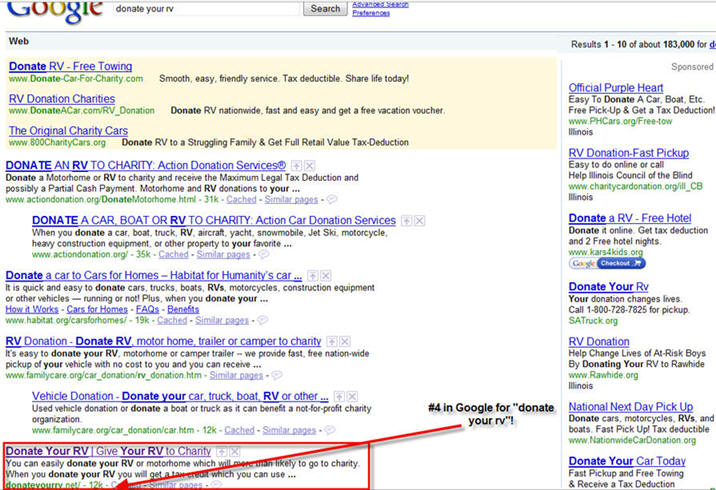
Task: Open the 'Official Purple Heart' sidebar ad
Action: (616, 88)
